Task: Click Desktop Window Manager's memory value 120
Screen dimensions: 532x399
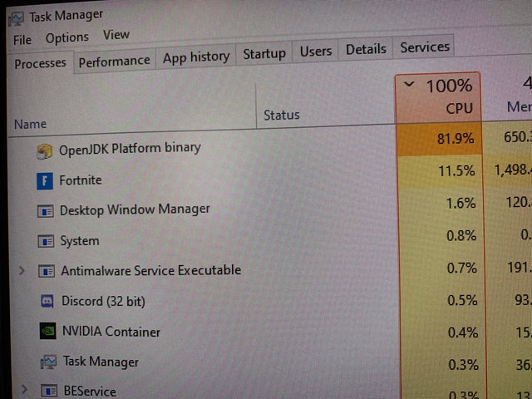Action: tap(519, 202)
